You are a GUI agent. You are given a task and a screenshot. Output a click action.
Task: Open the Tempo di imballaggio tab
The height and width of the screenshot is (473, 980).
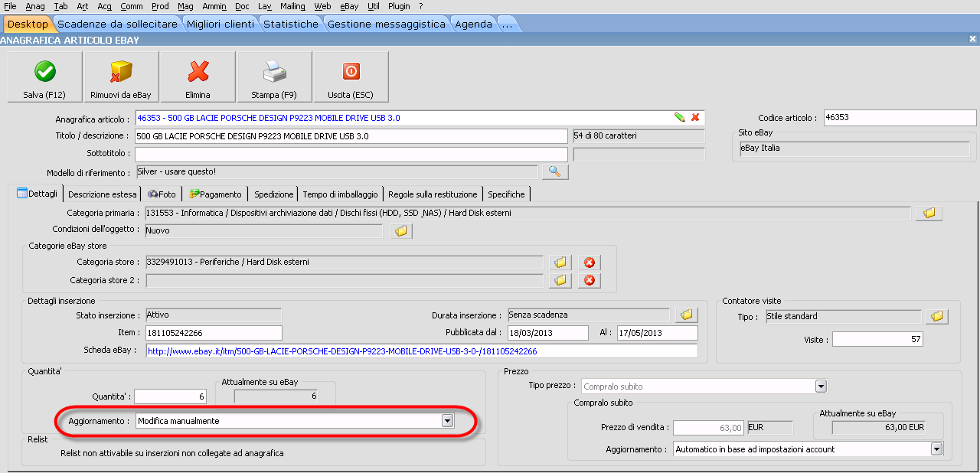(x=340, y=194)
